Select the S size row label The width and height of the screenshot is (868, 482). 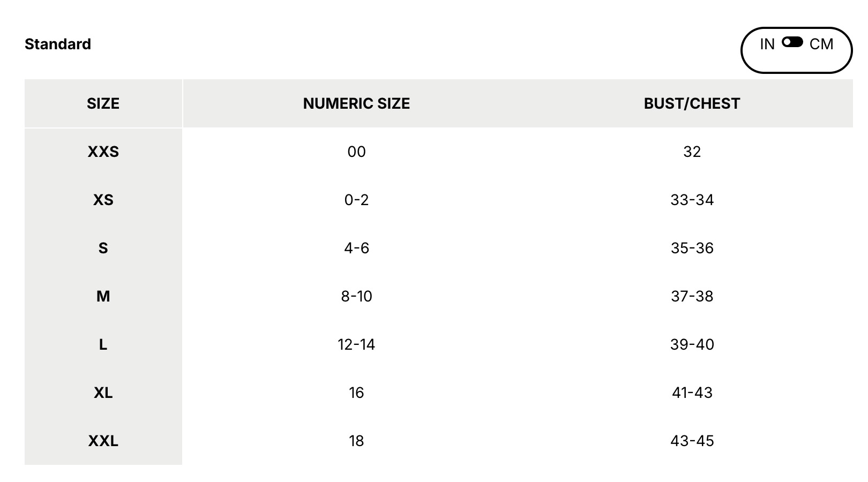click(103, 248)
